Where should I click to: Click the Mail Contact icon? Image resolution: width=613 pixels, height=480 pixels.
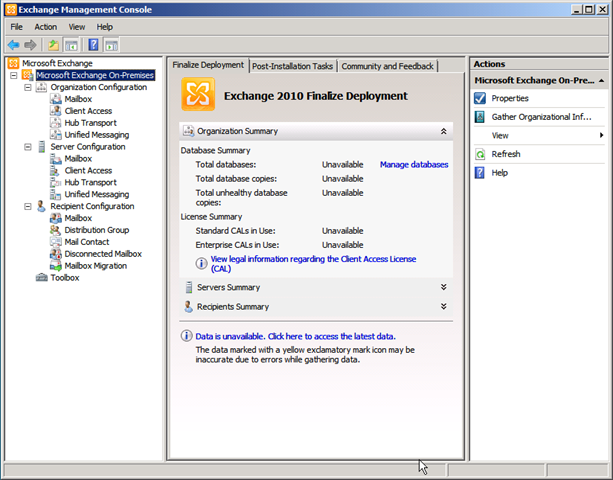(56, 242)
